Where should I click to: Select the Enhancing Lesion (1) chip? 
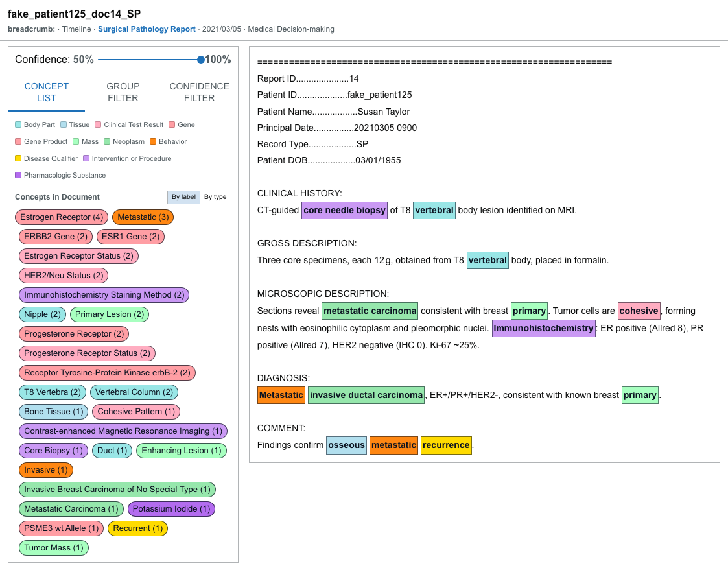182,451
